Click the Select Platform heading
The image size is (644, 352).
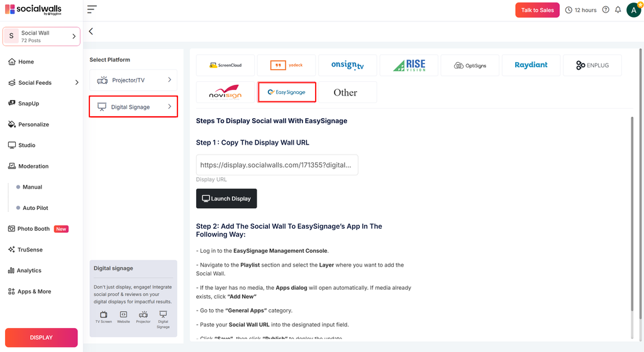coord(109,60)
